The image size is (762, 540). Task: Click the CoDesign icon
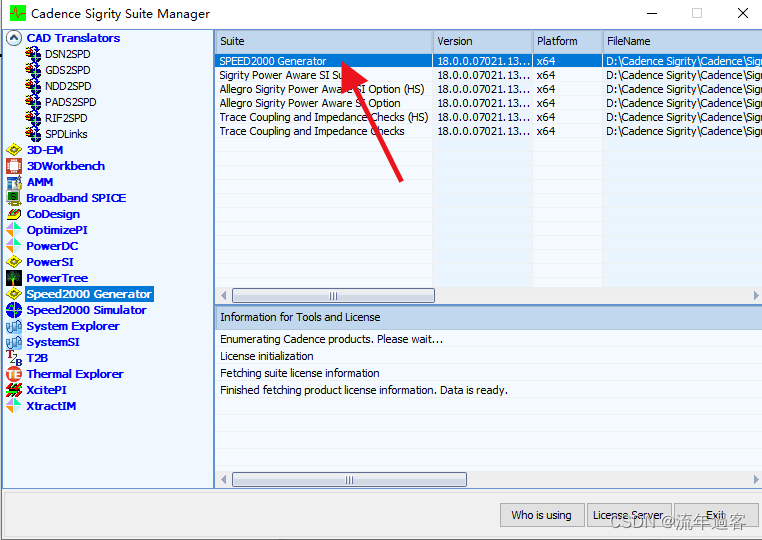point(14,214)
